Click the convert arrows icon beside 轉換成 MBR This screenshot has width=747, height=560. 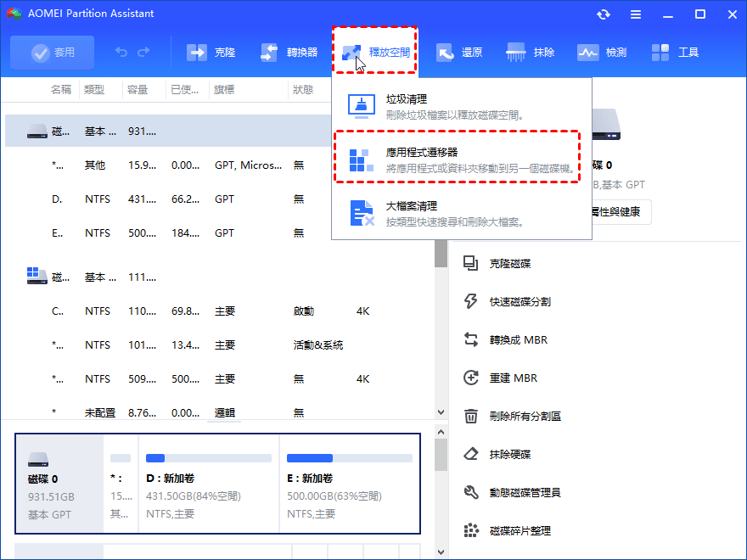pyautogui.click(x=470, y=339)
